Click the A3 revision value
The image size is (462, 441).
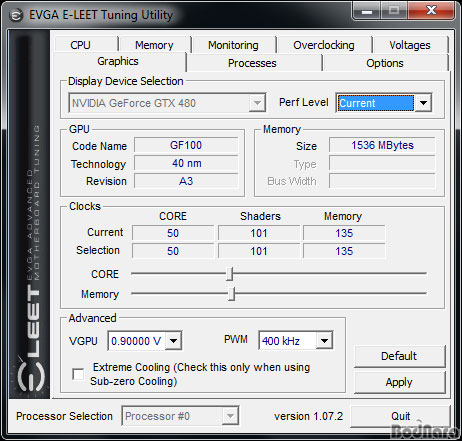[186, 181]
